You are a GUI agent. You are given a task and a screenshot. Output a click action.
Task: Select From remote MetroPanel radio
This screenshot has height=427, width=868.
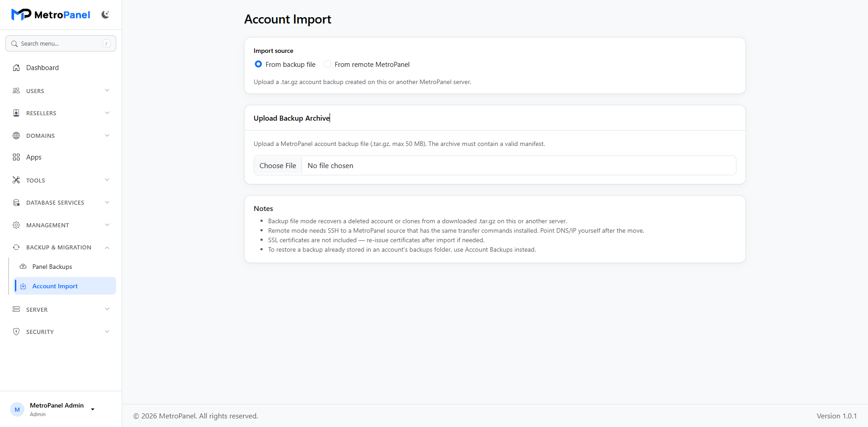coord(327,64)
